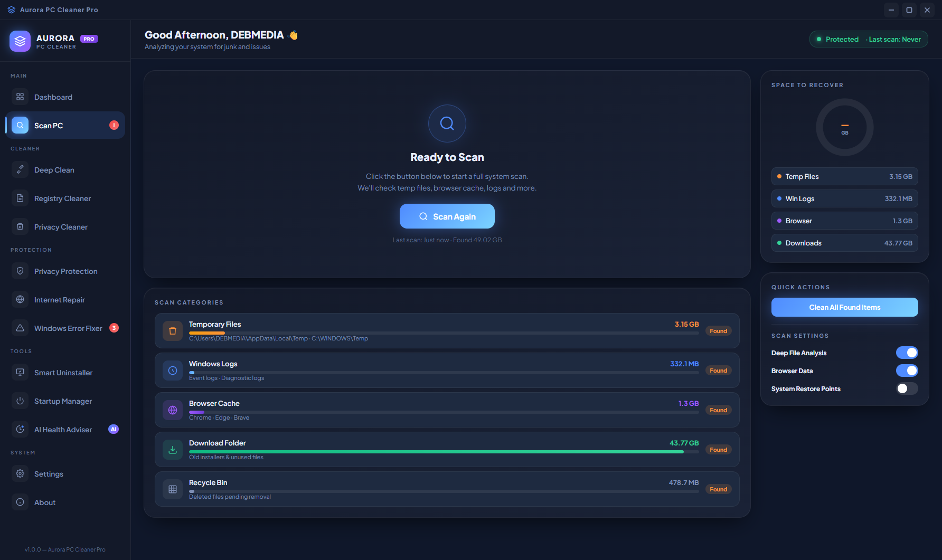Click the Browser Cache globe icon

click(x=173, y=410)
